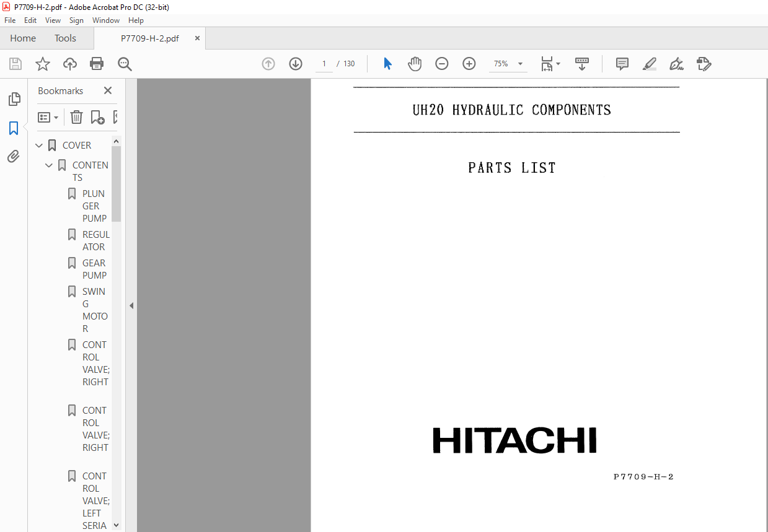The height and width of the screenshot is (532, 768).
Task: Switch to the Tools tab
Action: coord(65,38)
